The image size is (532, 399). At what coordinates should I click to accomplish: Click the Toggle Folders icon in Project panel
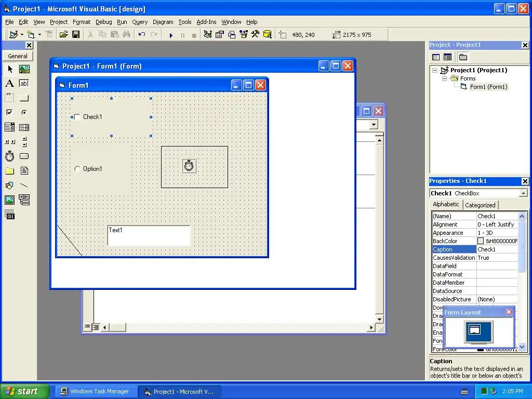pos(463,57)
